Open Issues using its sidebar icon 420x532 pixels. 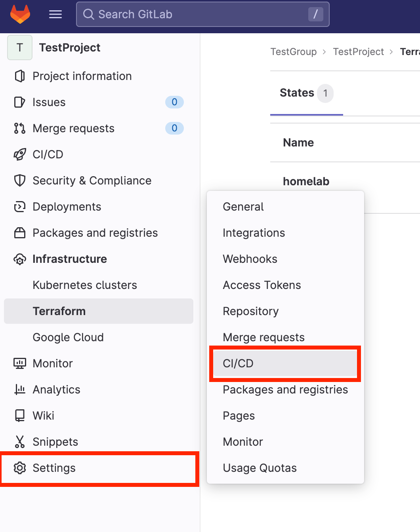pyautogui.click(x=19, y=102)
